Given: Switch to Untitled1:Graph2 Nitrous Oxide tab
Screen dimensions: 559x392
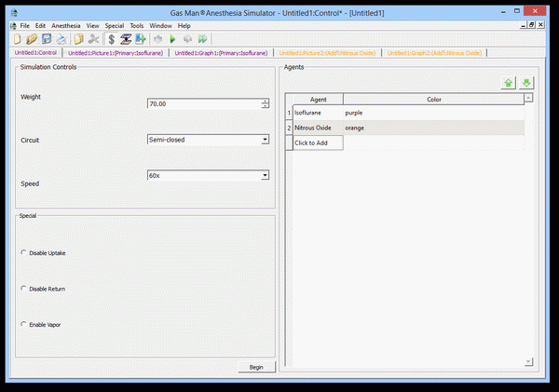Looking at the screenshot, I should tap(434, 53).
